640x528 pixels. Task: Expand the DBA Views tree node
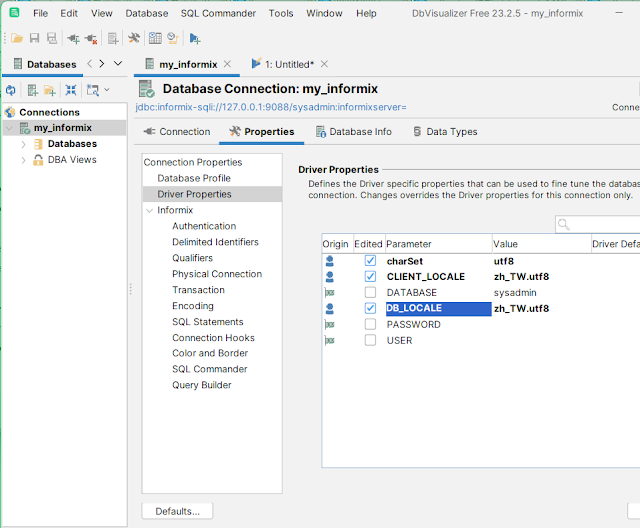point(23,160)
